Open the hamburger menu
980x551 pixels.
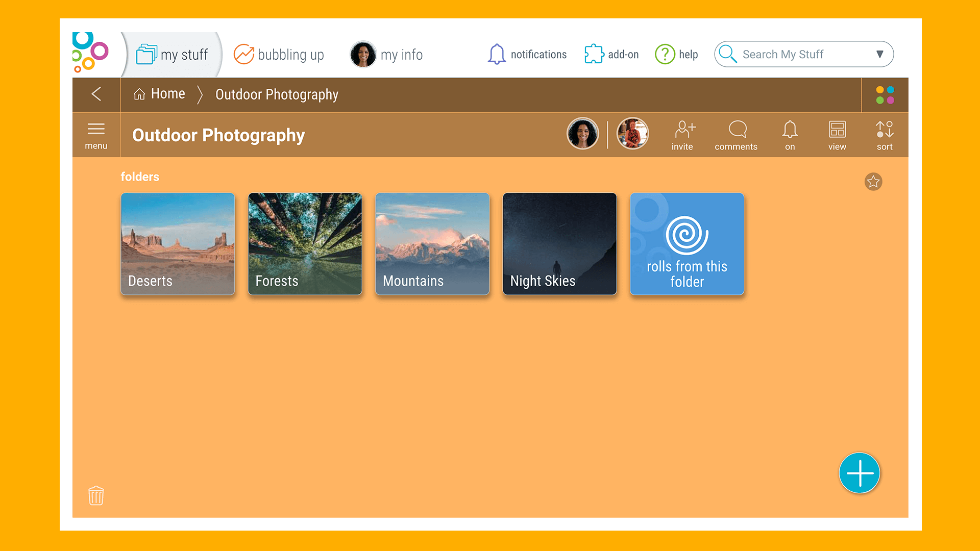pyautogui.click(x=96, y=136)
